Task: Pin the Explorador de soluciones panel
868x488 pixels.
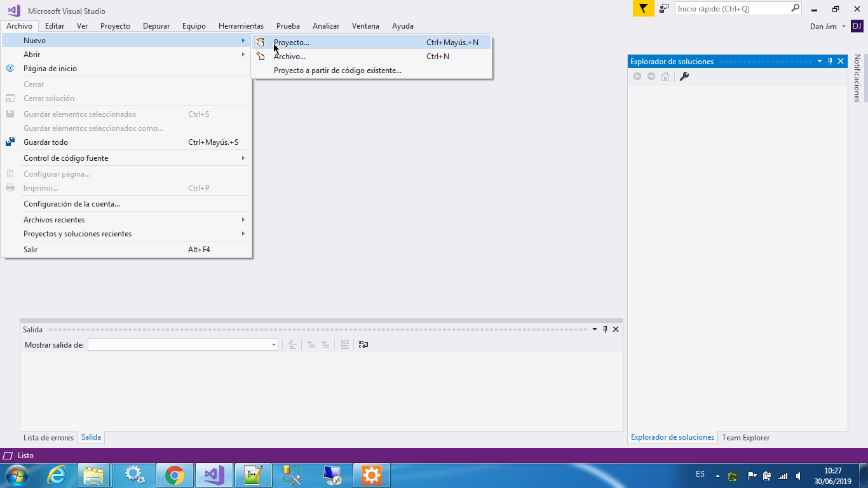Action: pos(830,61)
